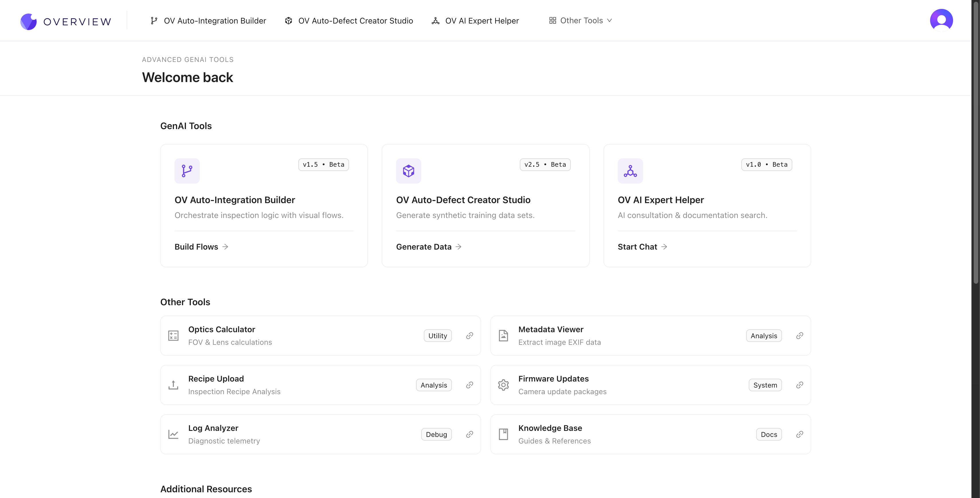Click the Recipe Upload upload icon

[173, 385]
